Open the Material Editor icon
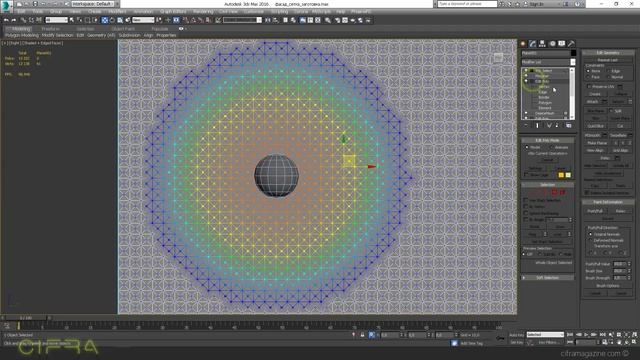This screenshot has height=360, width=640. [327, 20]
